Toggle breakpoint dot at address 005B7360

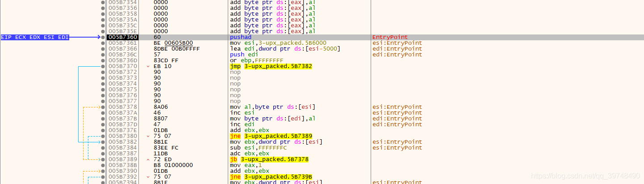pyautogui.click(x=104, y=37)
